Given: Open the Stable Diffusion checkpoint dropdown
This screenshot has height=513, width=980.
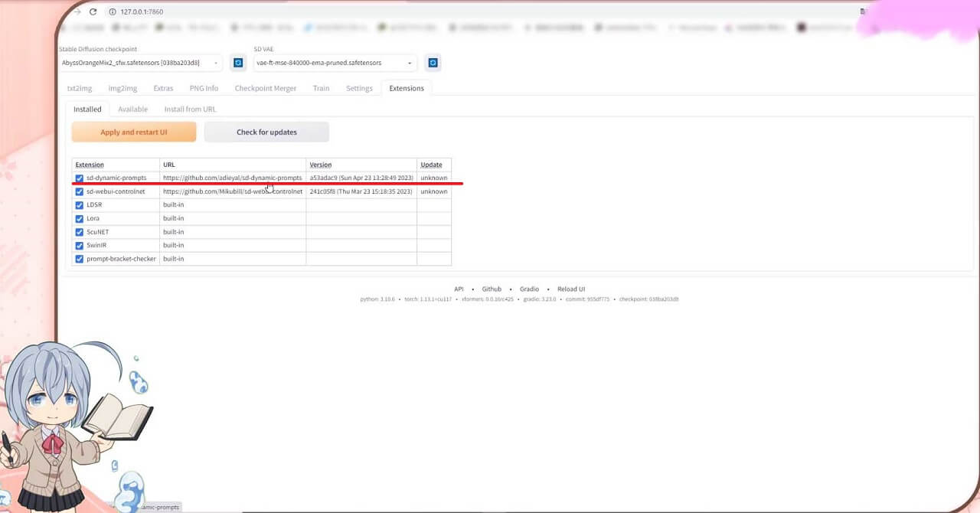Looking at the screenshot, I should (x=140, y=63).
